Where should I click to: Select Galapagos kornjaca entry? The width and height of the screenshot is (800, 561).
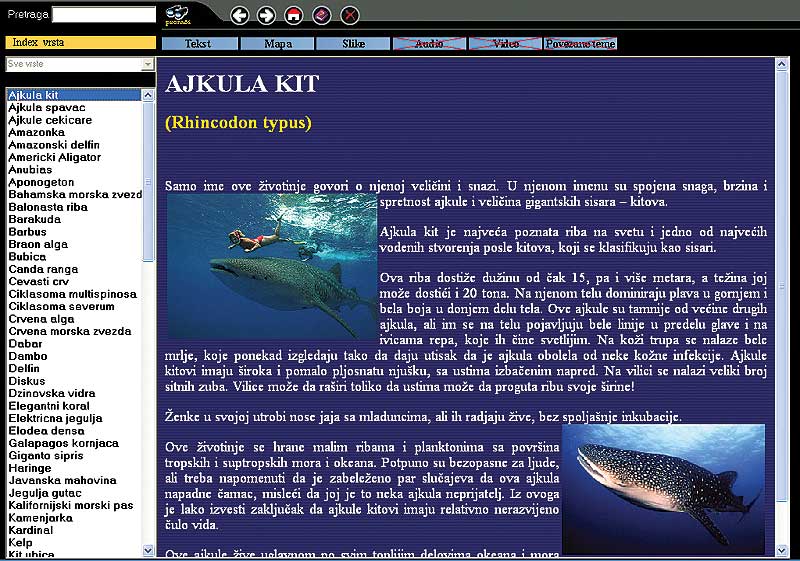(x=74, y=443)
